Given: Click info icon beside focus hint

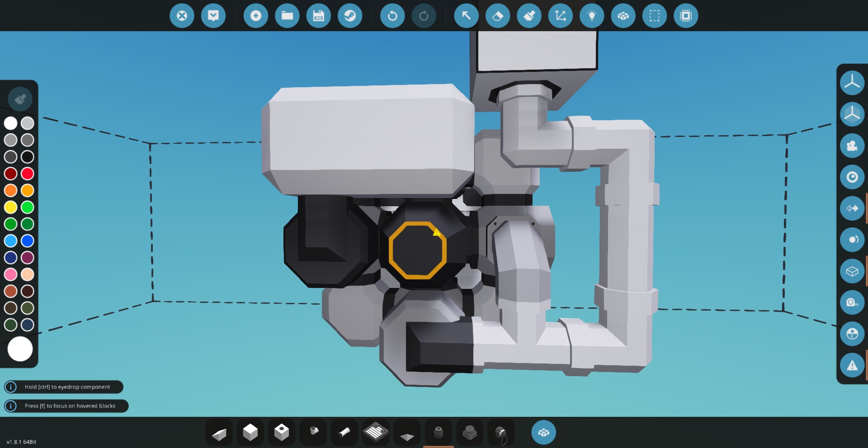Looking at the screenshot, I should (x=10, y=406).
